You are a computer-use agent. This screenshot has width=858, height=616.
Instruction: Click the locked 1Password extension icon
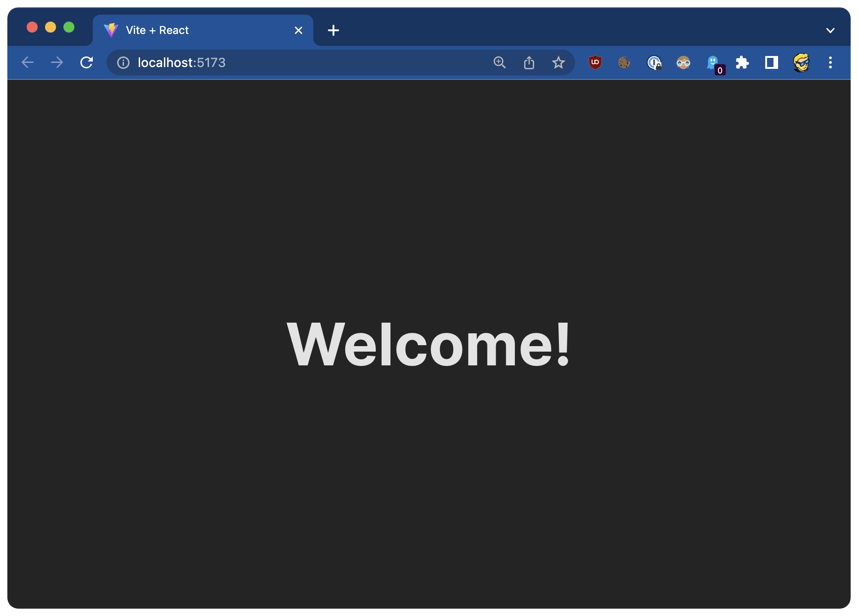(654, 62)
